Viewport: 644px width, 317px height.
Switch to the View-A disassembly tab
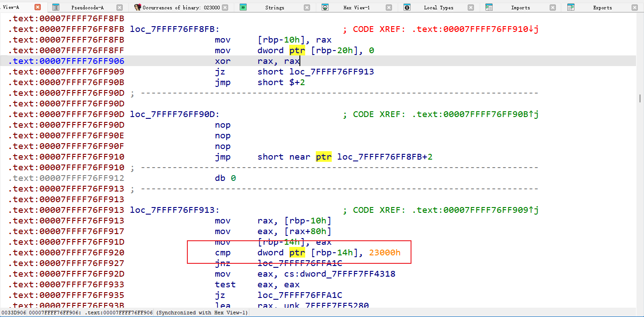[x=12, y=8]
